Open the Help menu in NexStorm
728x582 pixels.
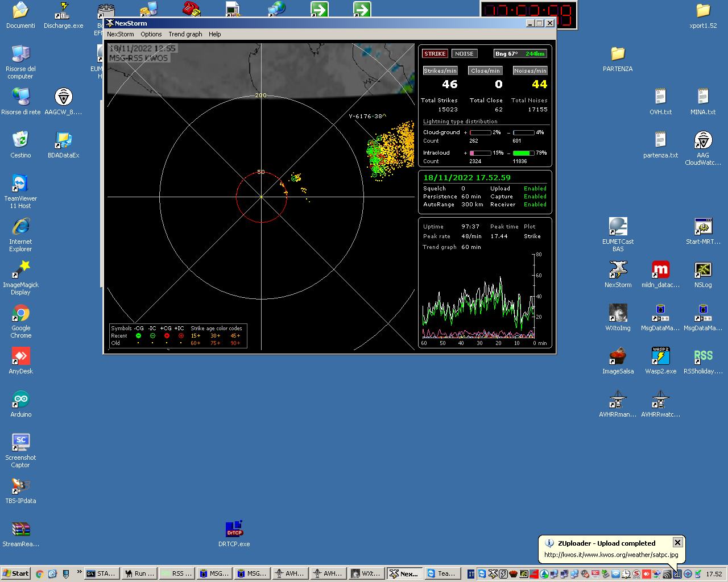point(214,34)
